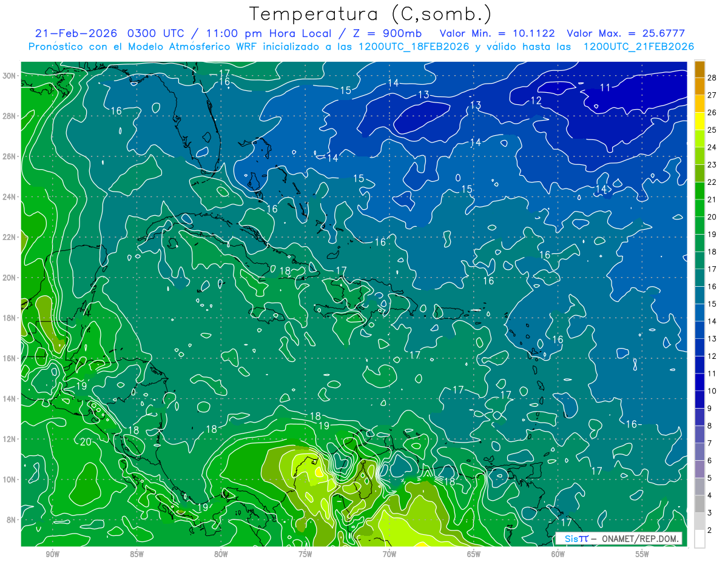
Task: Click the "16N" latitude axis label
Action: pos(10,358)
